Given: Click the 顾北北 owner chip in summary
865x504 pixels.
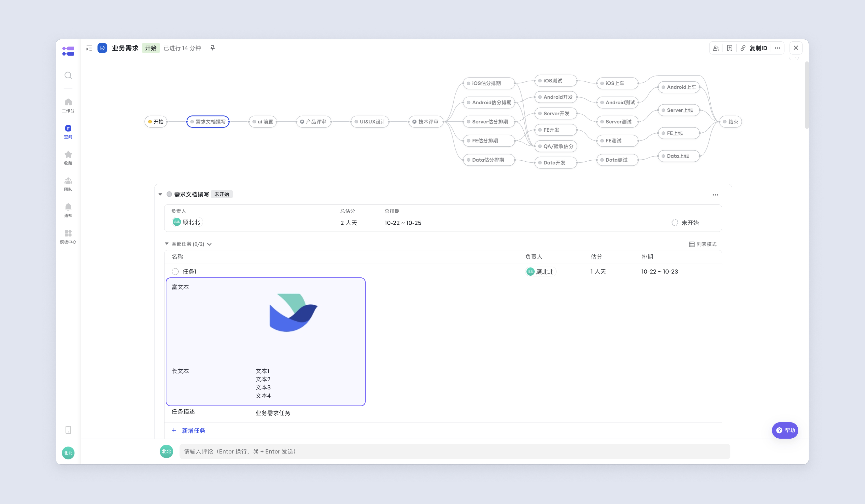Looking at the screenshot, I should coord(187,222).
